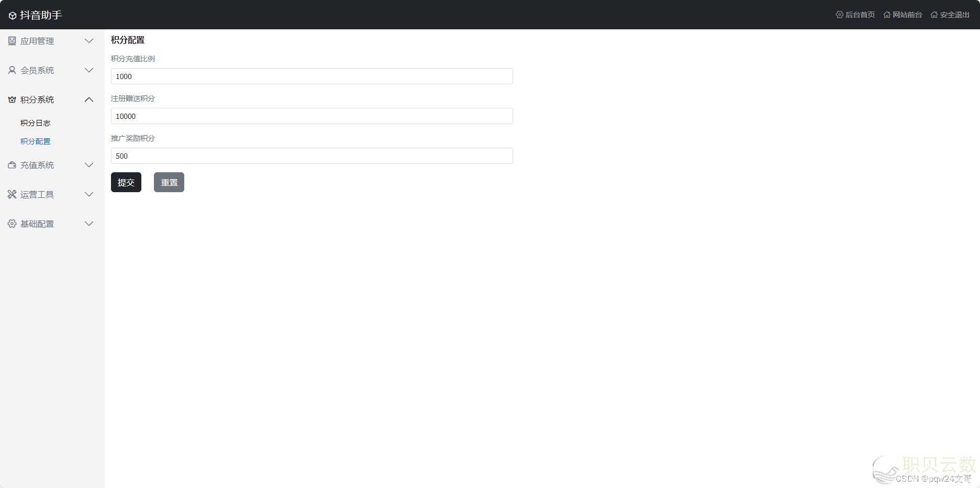Image resolution: width=980 pixels, height=488 pixels.
Task: Collapse the 积分系统 menu chevron
Action: [x=89, y=99]
